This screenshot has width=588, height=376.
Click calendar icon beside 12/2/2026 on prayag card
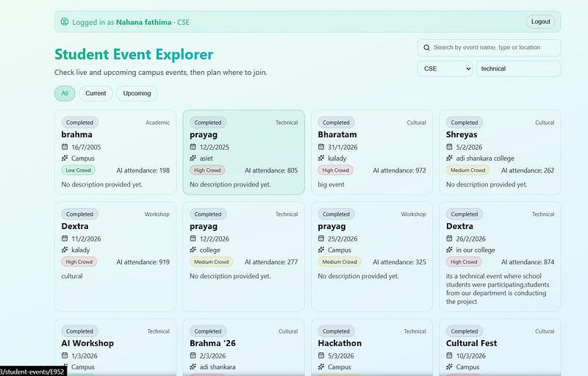[193, 239]
